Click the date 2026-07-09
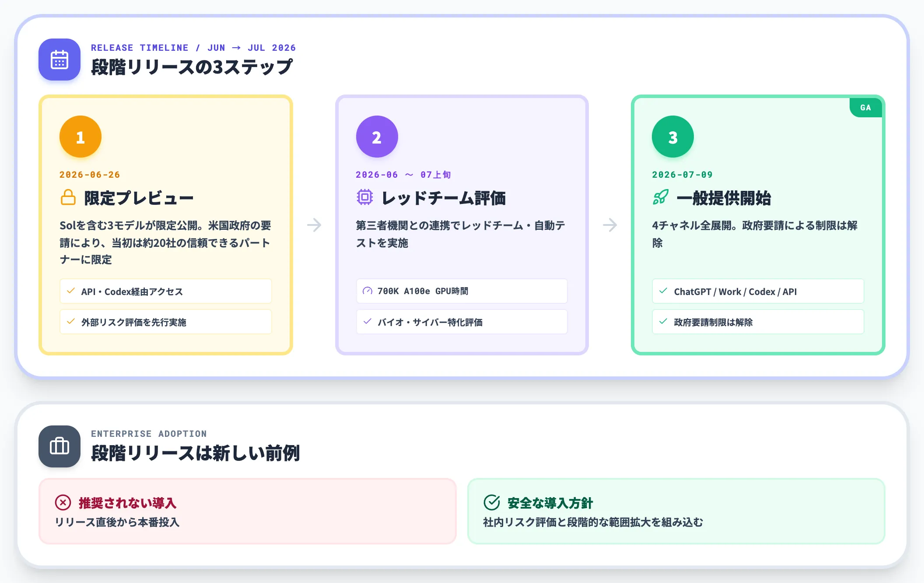The width and height of the screenshot is (924, 583). [682, 175]
